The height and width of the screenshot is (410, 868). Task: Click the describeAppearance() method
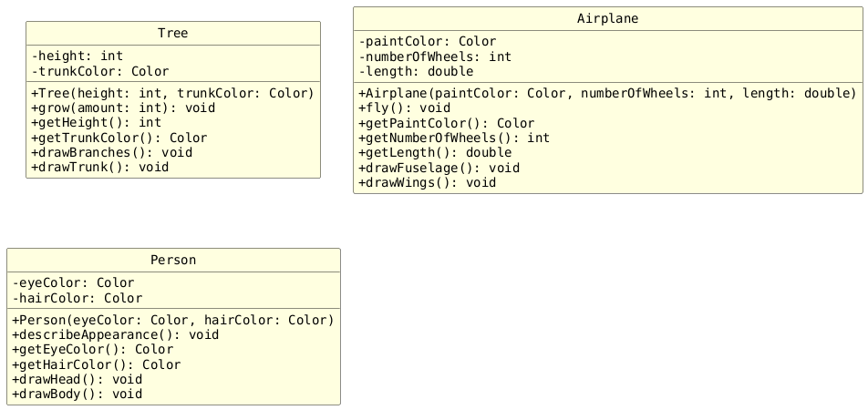(x=115, y=334)
